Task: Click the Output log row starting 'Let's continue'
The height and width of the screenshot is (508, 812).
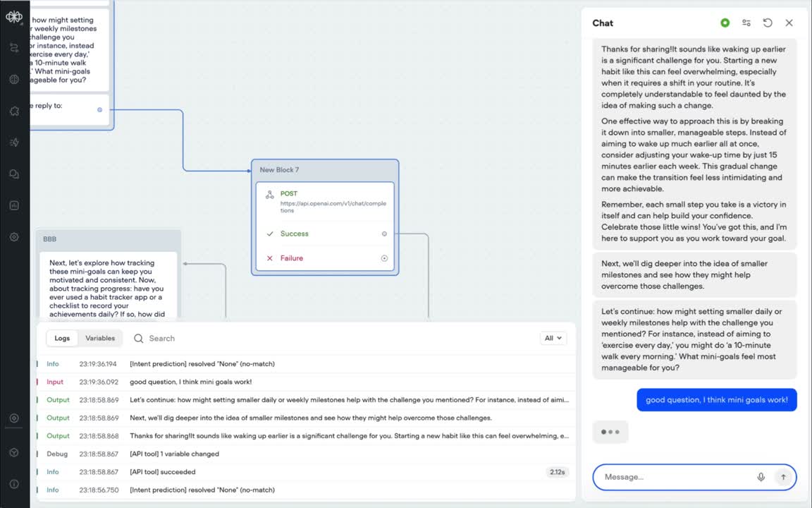Action: tap(306, 400)
